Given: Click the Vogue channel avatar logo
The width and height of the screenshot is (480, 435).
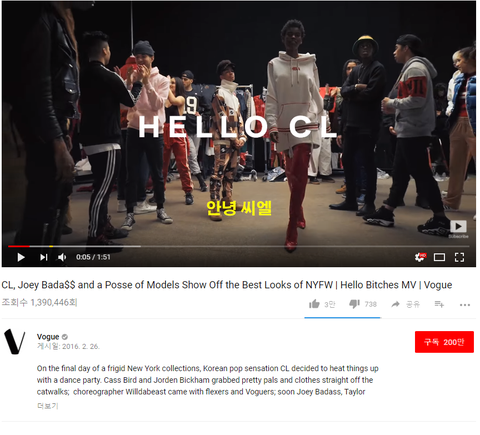Looking at the screenshot, I should pos(14,341).
